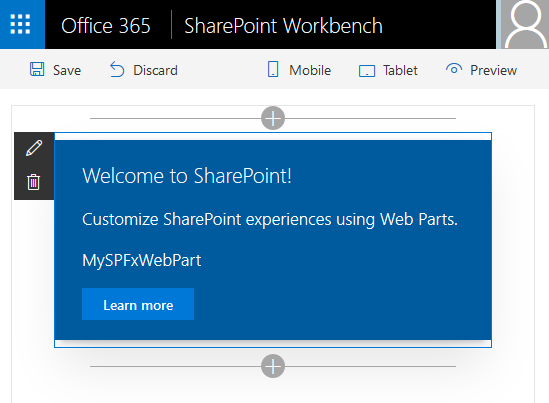Click the Learn more button
The height and width of the screenshot is (403, 549).
(138, 304)
